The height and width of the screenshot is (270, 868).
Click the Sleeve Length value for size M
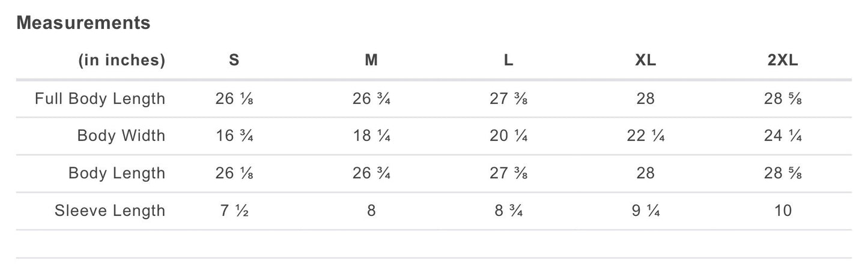coord(372,211)
